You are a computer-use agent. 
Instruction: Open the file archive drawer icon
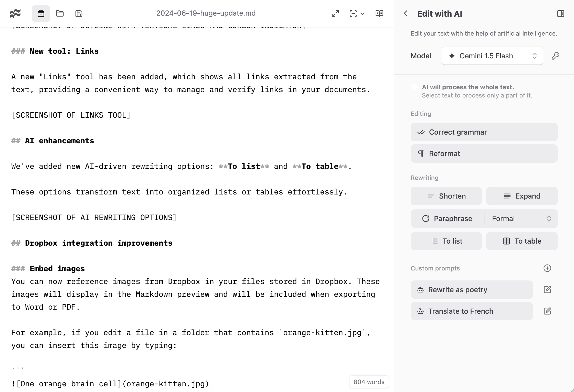41,13
